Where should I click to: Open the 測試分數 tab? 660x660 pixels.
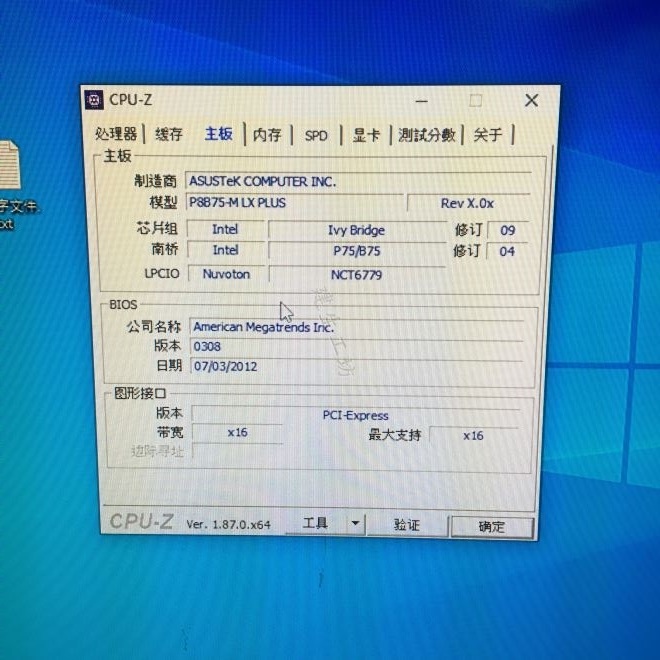tap(426, 136)
